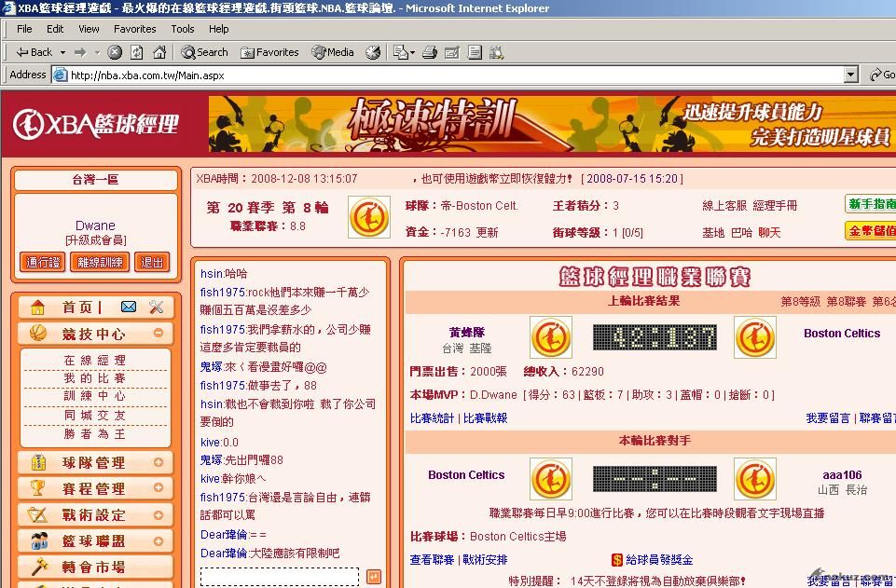Click the Go button beside address bar
This screenshot has width=896, height=588.
(x=882, y=75)
